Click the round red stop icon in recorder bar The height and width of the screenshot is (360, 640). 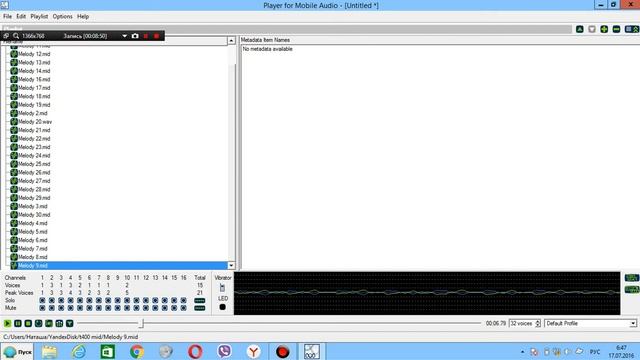click(156, 36)
